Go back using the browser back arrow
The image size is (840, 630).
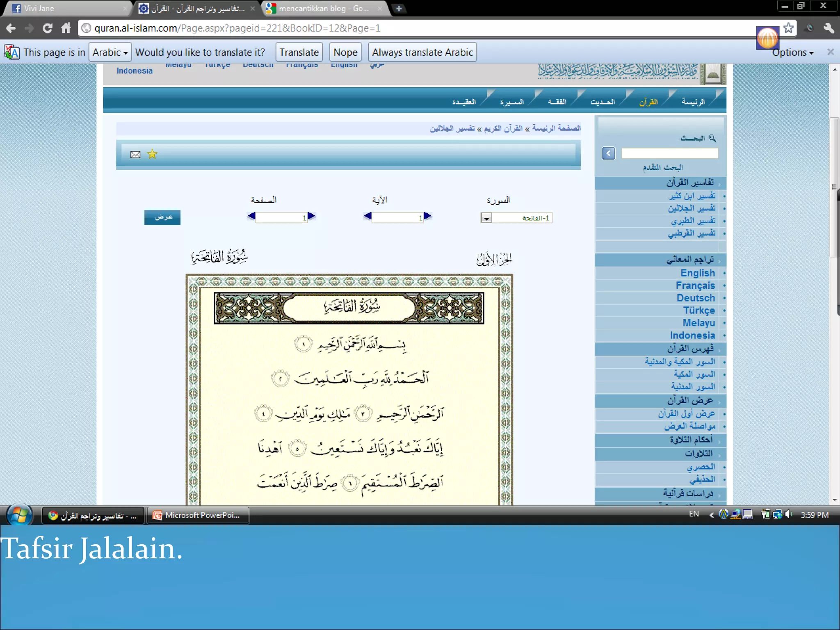click(x=11, y=28)
